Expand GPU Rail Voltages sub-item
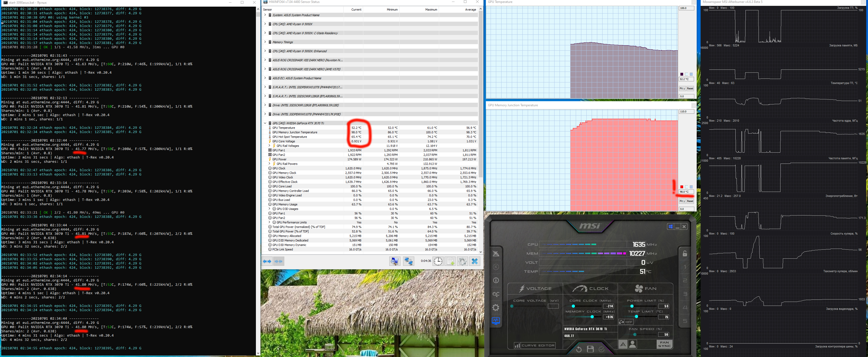Image resolution: width=868 pixels, height=357 pixels. pyautogui.click(x=269, y=146)
